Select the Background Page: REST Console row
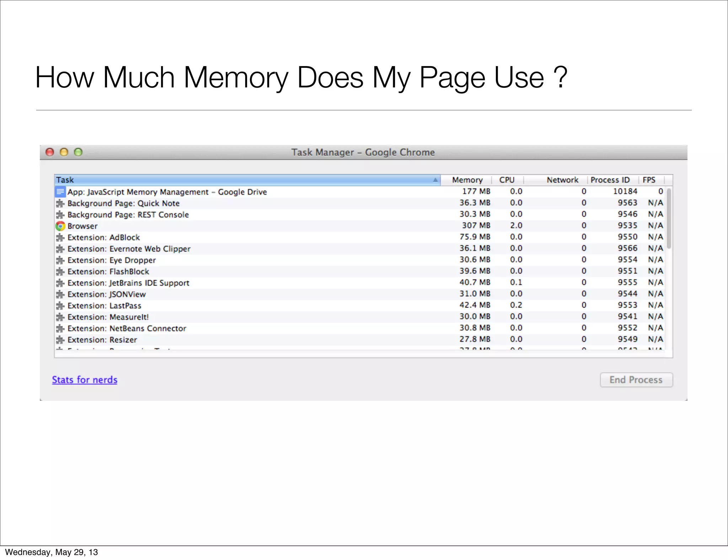Viewport: 728px width, 560px height. (360, 215)
